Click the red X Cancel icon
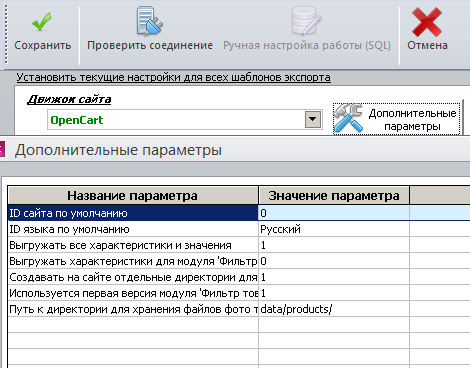This screenshot has width=470, height=368. 427,22
